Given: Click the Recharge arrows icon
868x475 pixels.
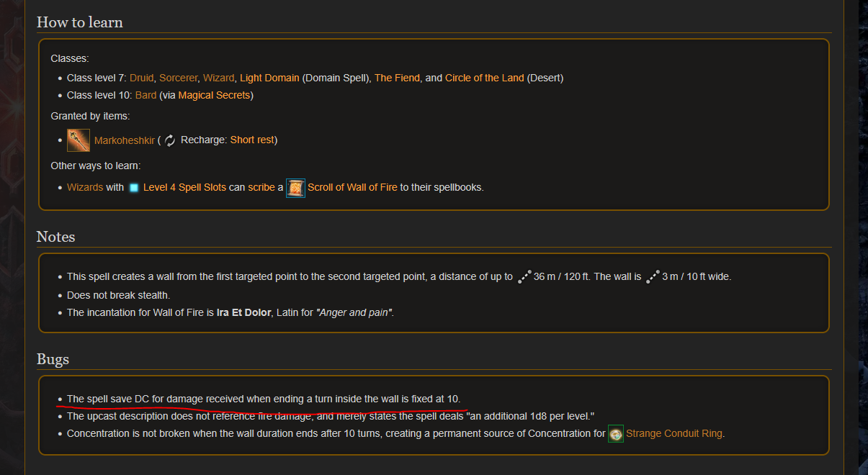Looking at the screenshot, I should click(170, 140).
